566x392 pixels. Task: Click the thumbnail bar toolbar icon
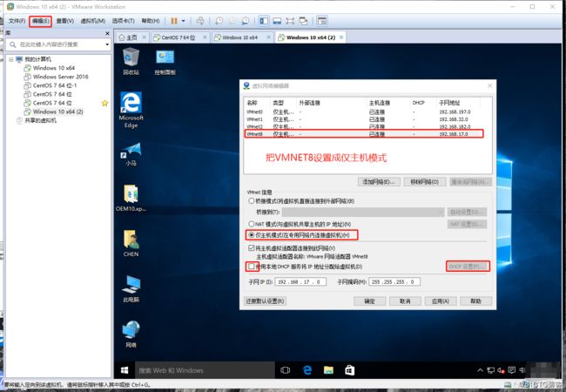point(277,21)
